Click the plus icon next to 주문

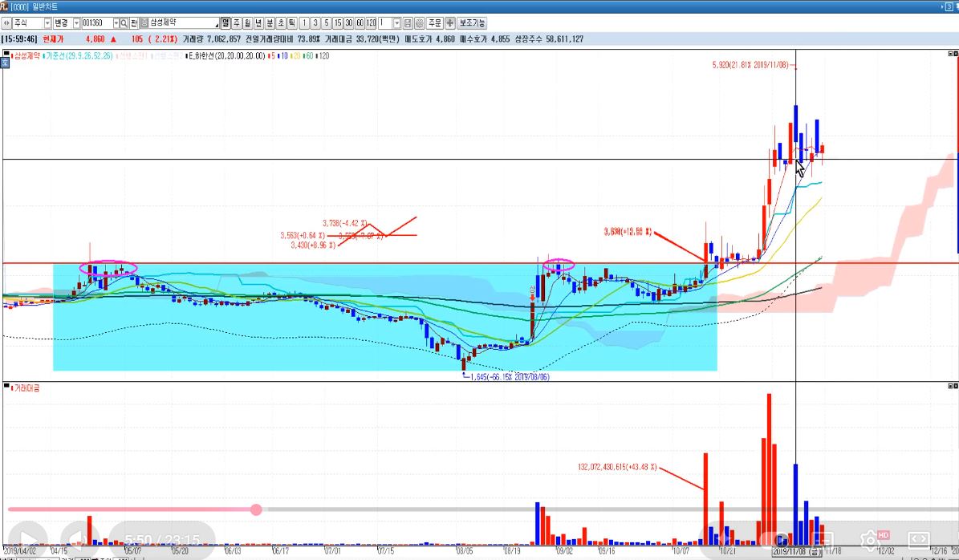click(450, 23)
